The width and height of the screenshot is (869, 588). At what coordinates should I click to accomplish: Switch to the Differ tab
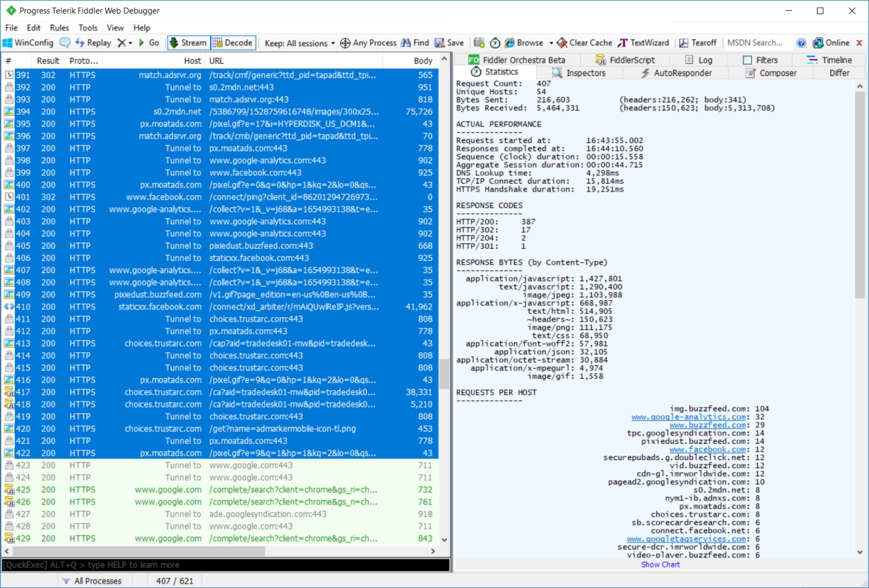point(840,73)
